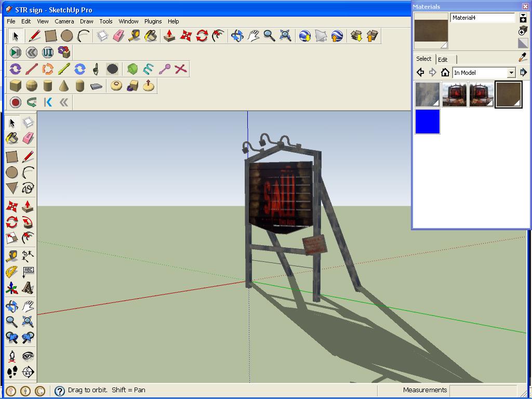
Task: Click the Materials forward arrow button
Action: 433,72
